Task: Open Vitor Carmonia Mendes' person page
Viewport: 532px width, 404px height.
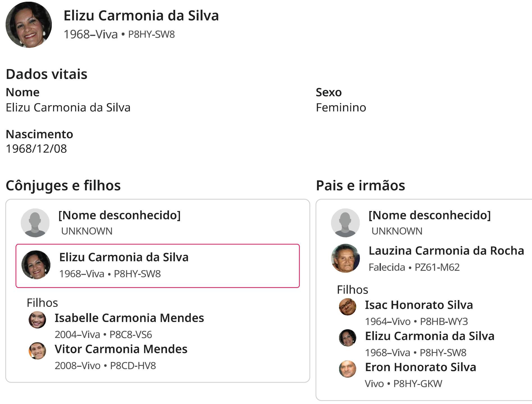Action: coord(121,349)
